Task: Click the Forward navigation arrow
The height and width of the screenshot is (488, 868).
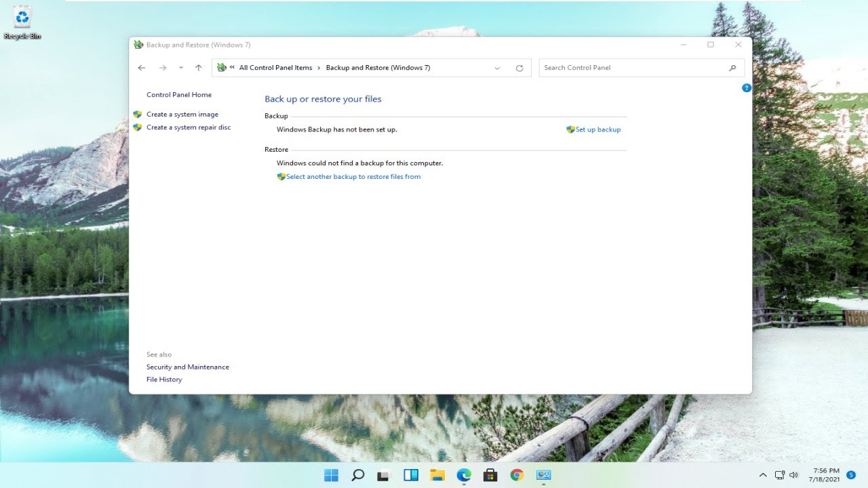Action: 163,68
